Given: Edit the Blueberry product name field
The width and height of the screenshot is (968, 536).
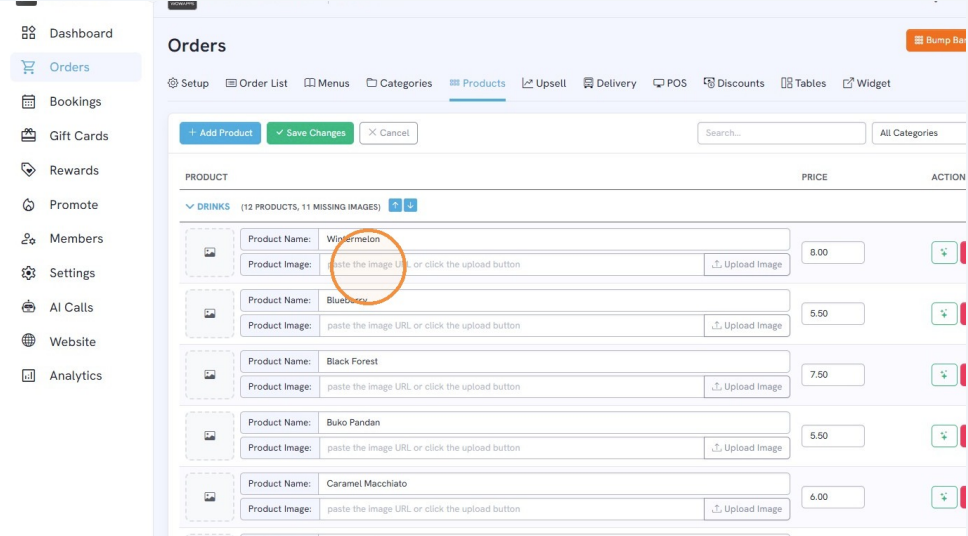Looking at the screenshot, I should click(554, 300).
